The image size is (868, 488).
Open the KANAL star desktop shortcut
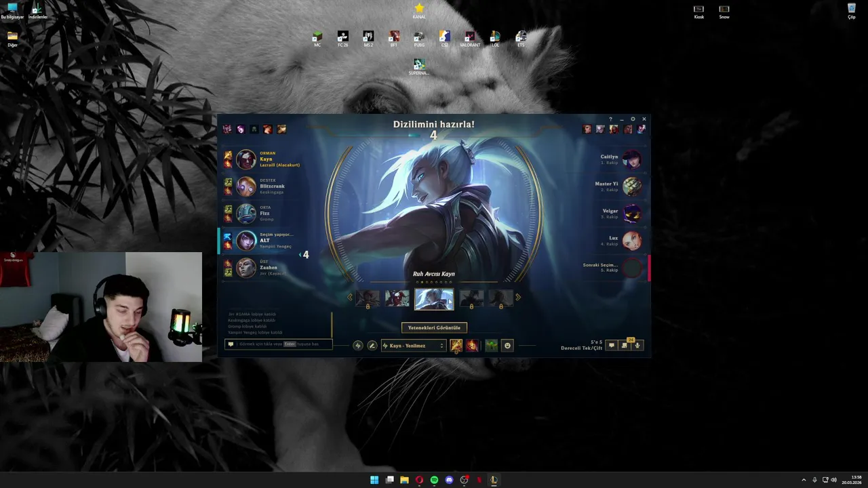coord(419,11)
